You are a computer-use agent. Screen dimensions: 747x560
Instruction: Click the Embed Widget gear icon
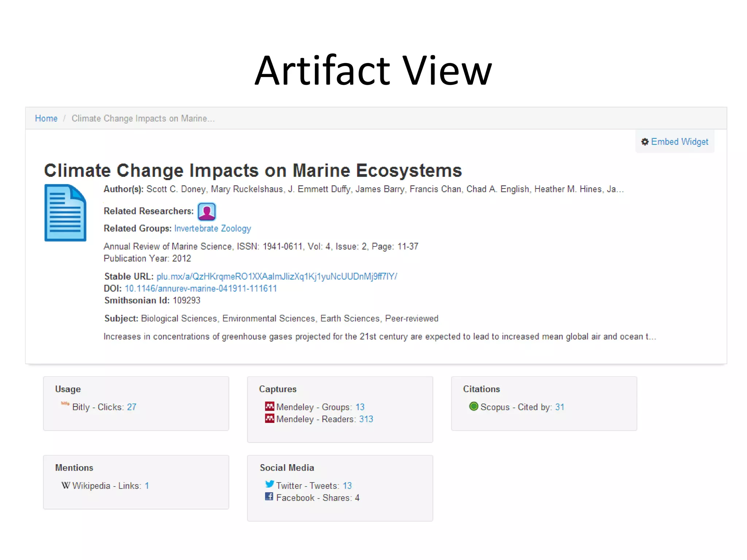[x=645, y=142]
